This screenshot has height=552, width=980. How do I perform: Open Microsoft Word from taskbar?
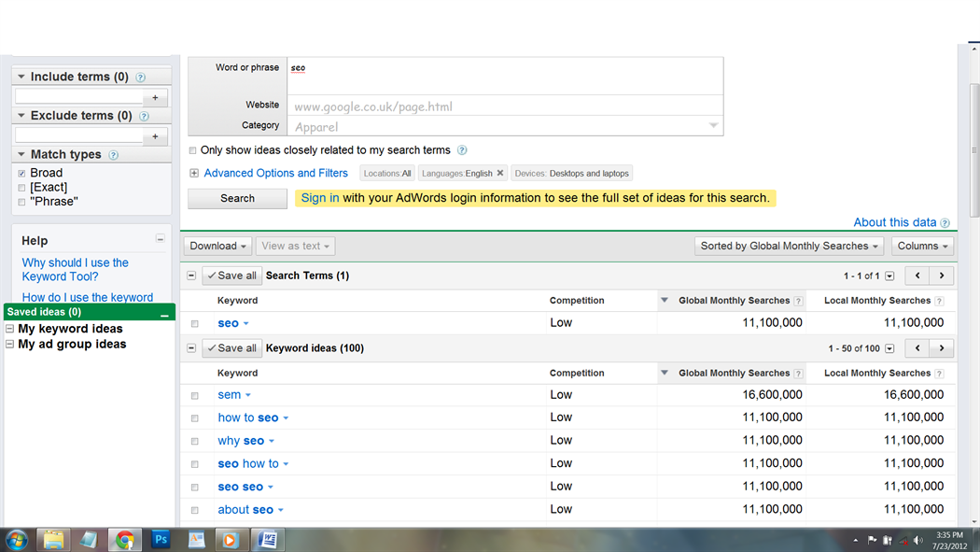tap(268, 540)
